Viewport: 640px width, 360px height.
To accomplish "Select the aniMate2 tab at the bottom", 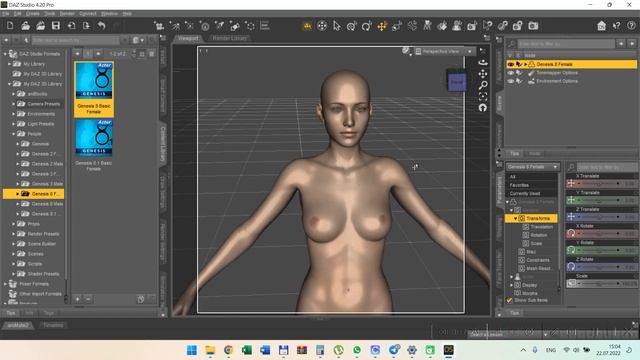I will pos(18,325).
